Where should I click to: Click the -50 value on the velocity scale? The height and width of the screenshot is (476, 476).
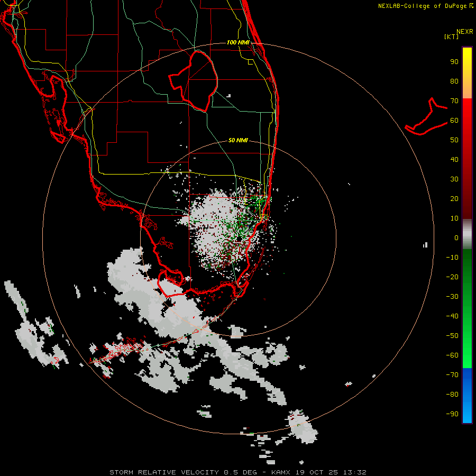(452, 335)
